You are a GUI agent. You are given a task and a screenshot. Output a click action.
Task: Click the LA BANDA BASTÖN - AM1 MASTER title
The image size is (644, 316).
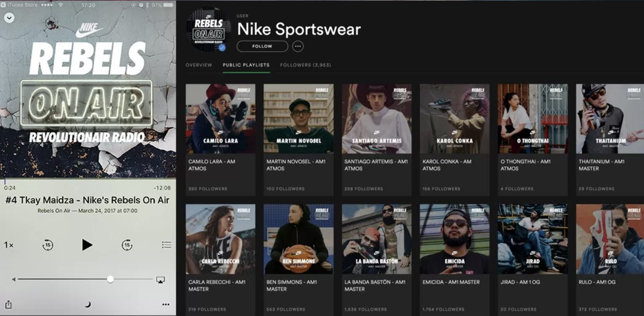(x=375, y=286)
